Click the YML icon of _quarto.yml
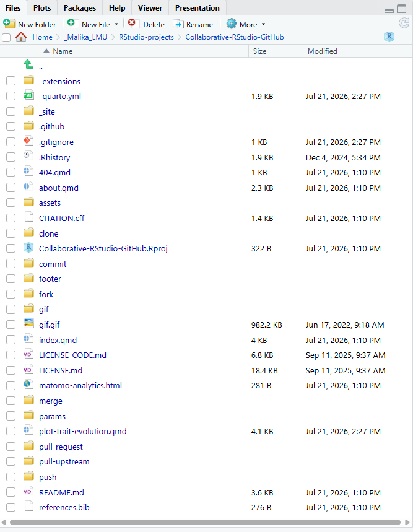The image size is (413, 532). (x=29, y=95)
